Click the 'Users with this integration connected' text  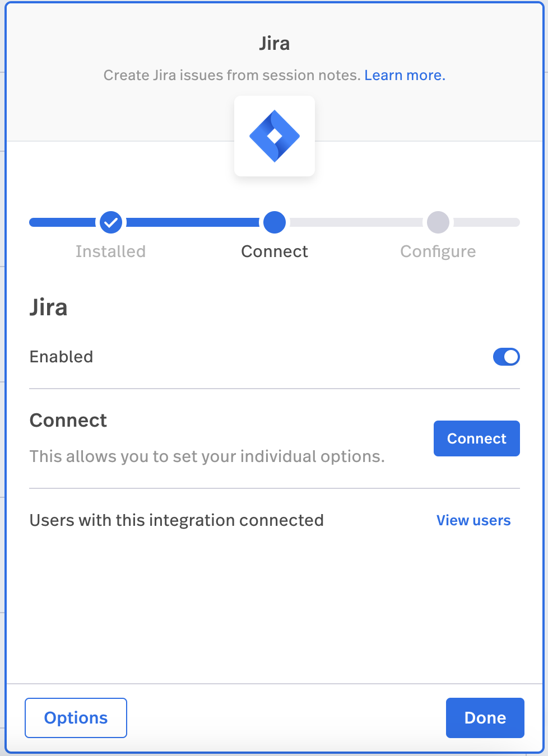click(177, 520)
